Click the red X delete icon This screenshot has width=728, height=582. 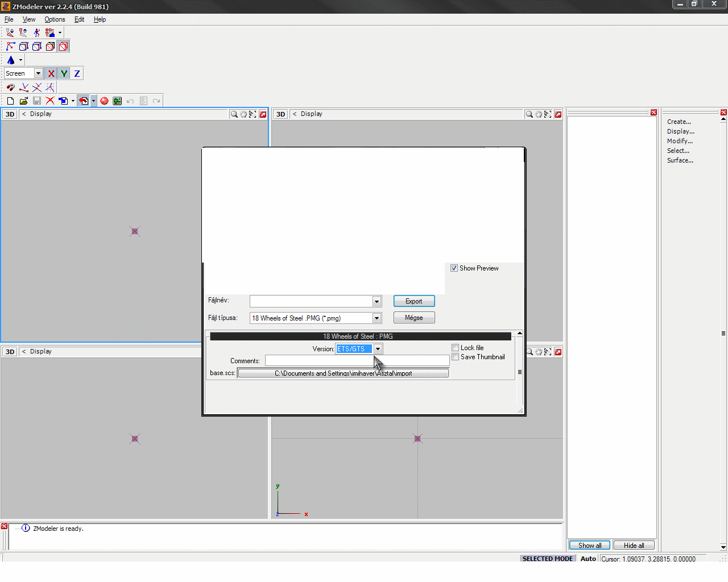(50, 101)
